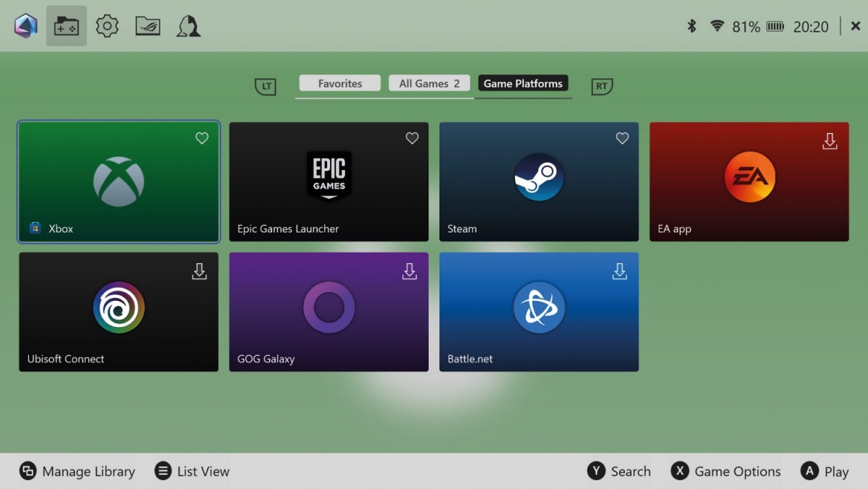Open Game Options
Screen dimensions: 868x489
click(x=726, y=472)
